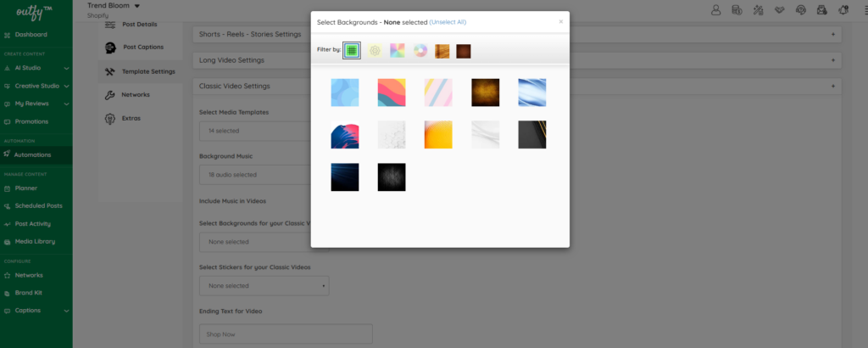Expand the Creative Studio menu
Screen dimensions: 868x348
point(36,86)
